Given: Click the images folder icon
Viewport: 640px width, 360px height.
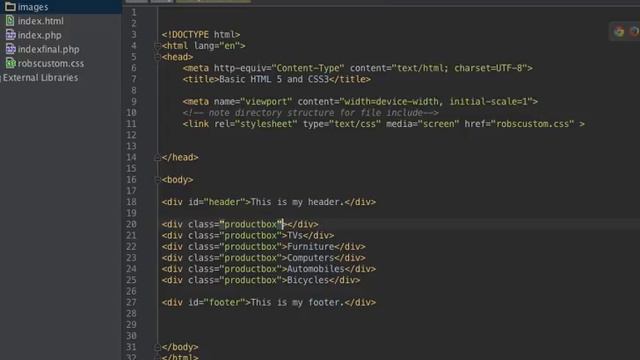Looking at the screenshot, I should tap(10, 7).
